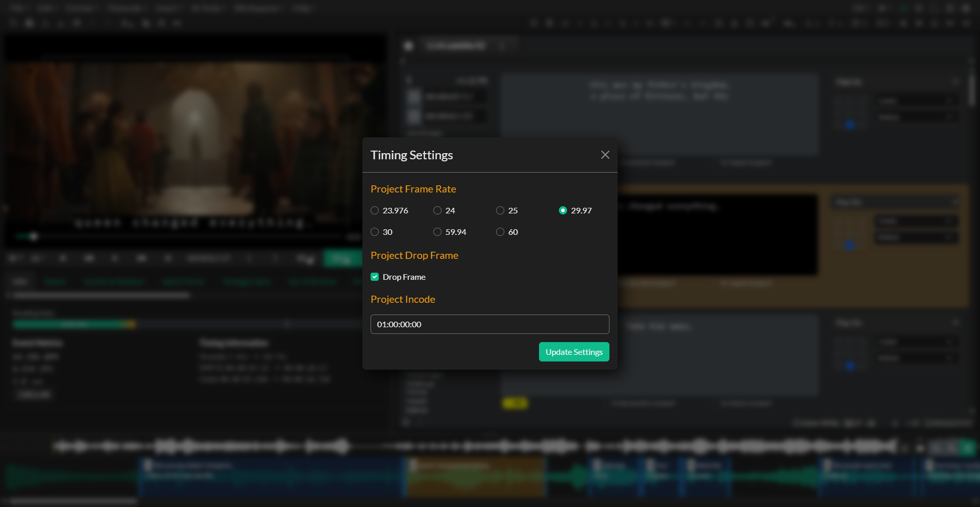
Task: Open the Help menu
Action: coord(303,8)
